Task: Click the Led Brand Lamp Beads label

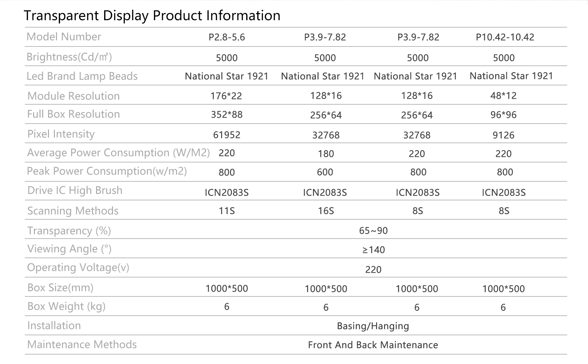Action: coord(82,76)
